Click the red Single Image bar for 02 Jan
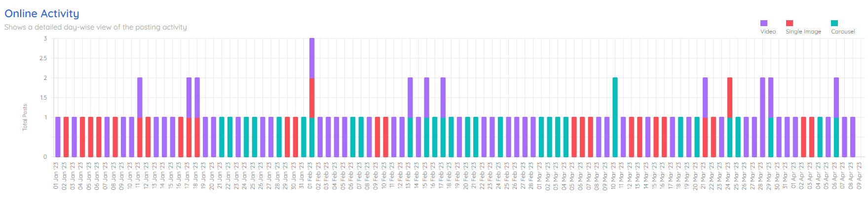The width and height of the screenshot is (868, 211). pyautogui.click(x=66, y=137)
